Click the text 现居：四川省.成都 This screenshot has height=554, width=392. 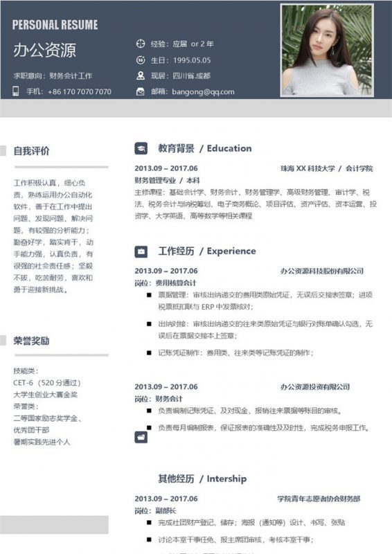(x=181, y=75)
